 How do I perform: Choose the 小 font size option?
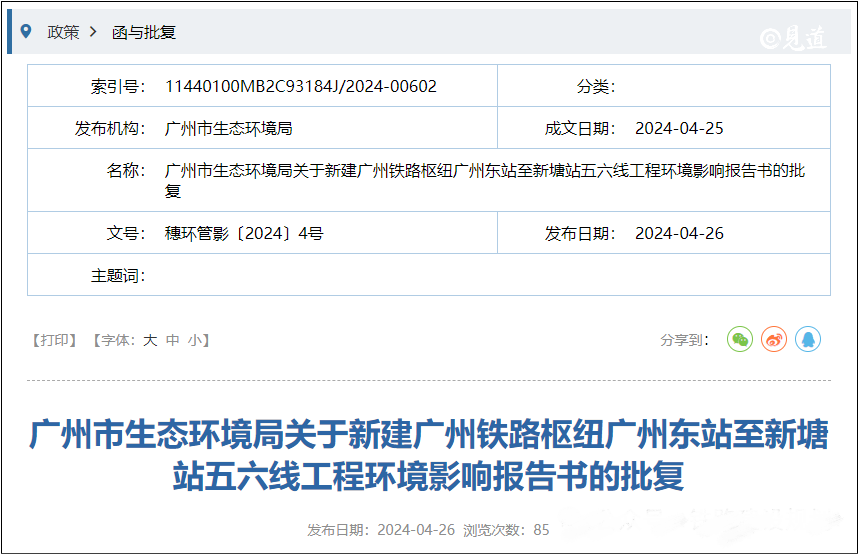(x=194, y=340)
